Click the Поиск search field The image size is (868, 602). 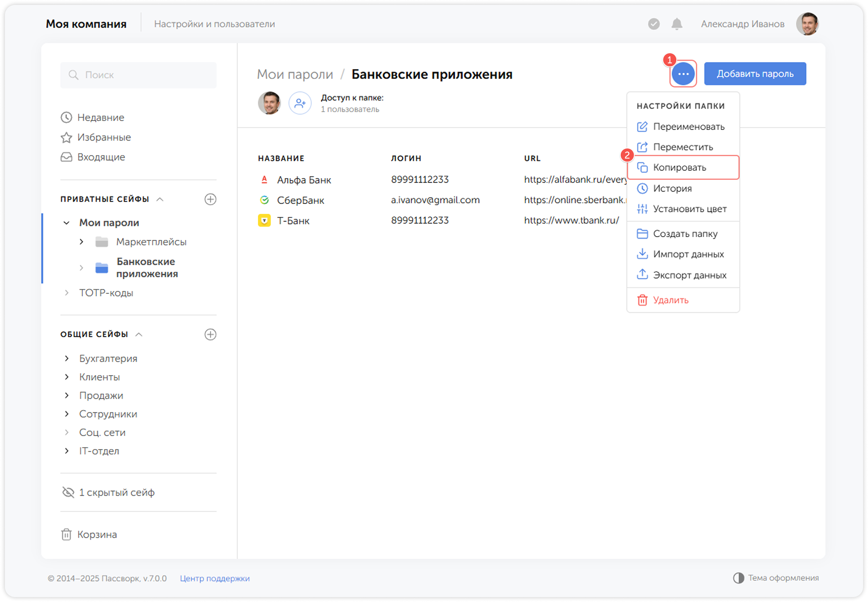pyautogui.click(x=139, y=75)
